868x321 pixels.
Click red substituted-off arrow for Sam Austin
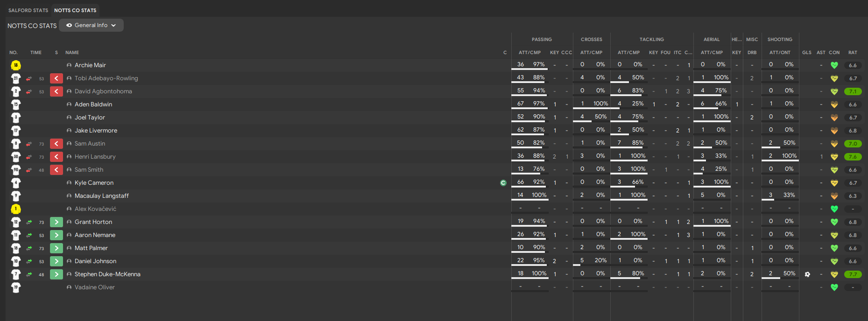pos(56,144)
